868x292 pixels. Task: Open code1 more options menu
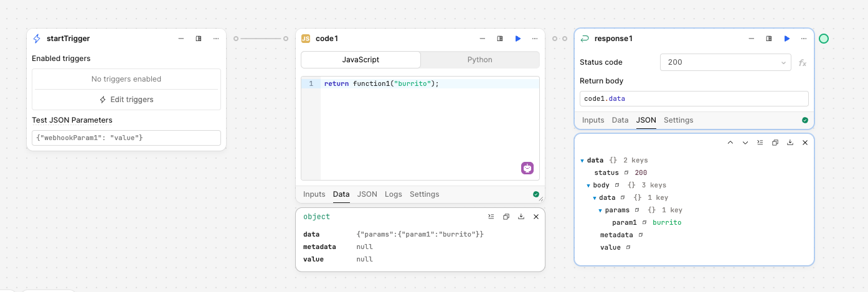535,39
